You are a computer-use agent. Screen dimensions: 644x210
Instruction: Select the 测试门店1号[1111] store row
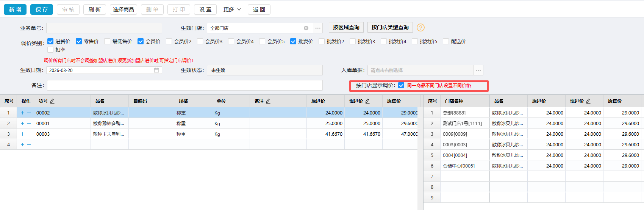pyautogui.click(x=462, y=124)
